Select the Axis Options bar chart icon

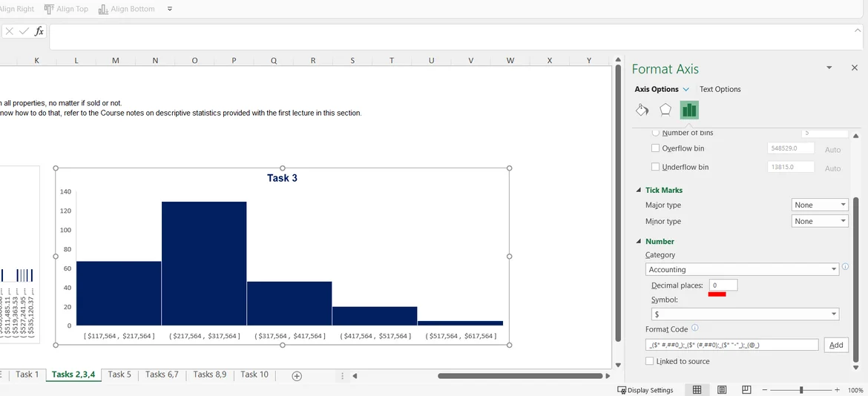click(x=689, y=110)
